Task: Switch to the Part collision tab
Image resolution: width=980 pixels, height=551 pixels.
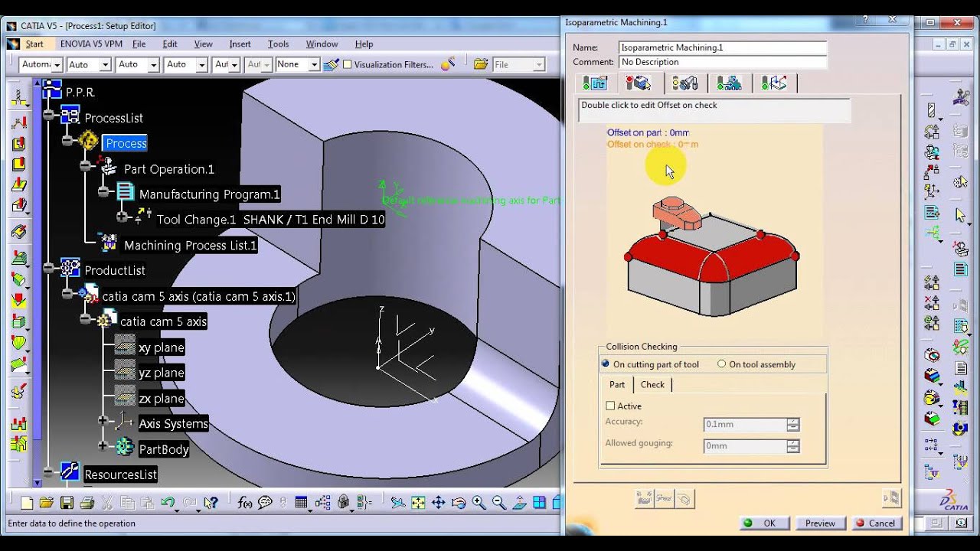Action: 617,385
